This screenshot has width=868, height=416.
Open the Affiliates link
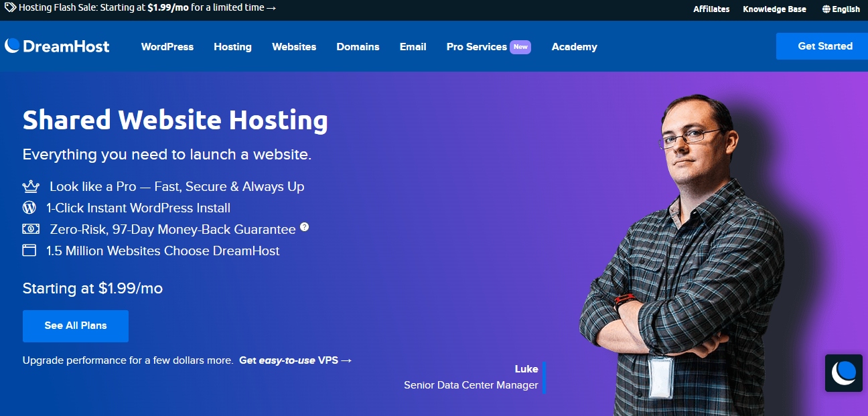711,9
